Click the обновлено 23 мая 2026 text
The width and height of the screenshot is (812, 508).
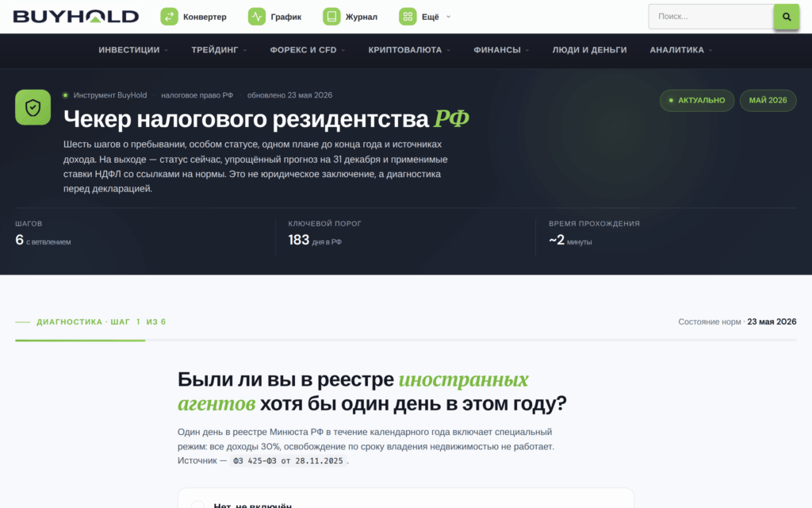tap(289, 95)
